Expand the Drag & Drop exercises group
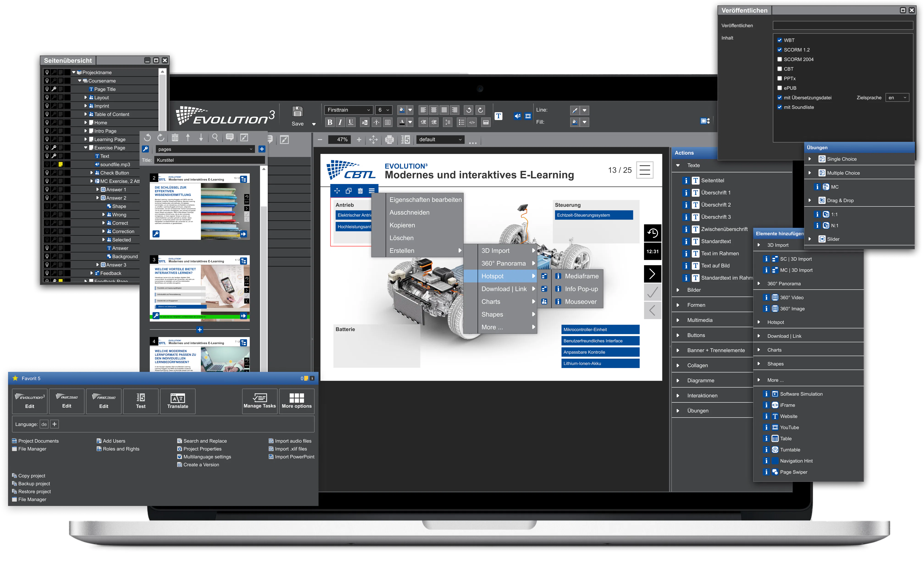This screenshot has width=924, height=569. (810, 201)
